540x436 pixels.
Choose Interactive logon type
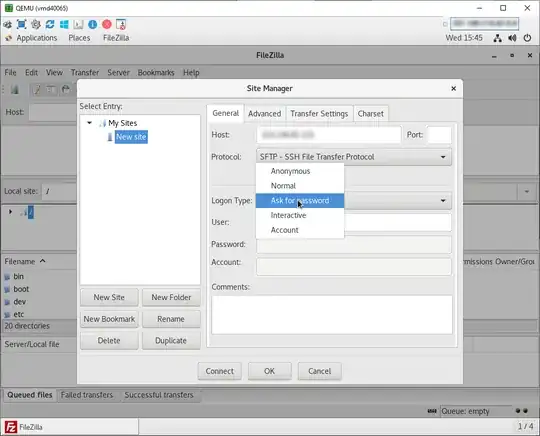(x=300, y=216)
